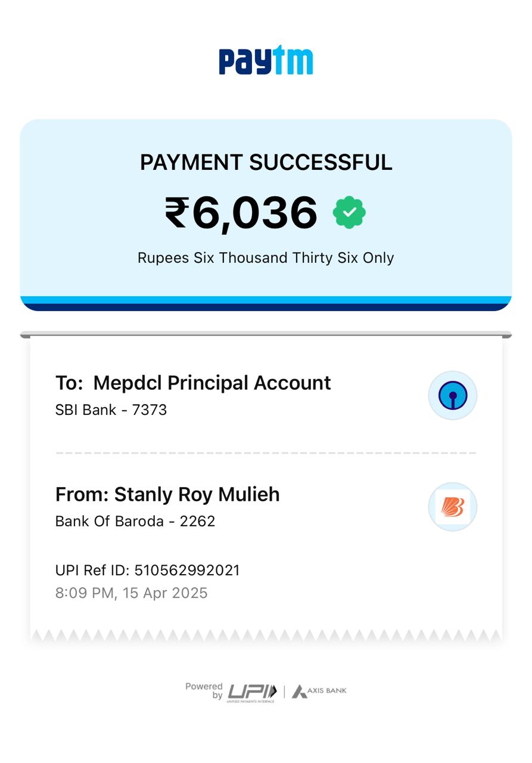Click the Axis Bank logo in the footer
This screenshot has height=763, width=532.
coord(319,691)
